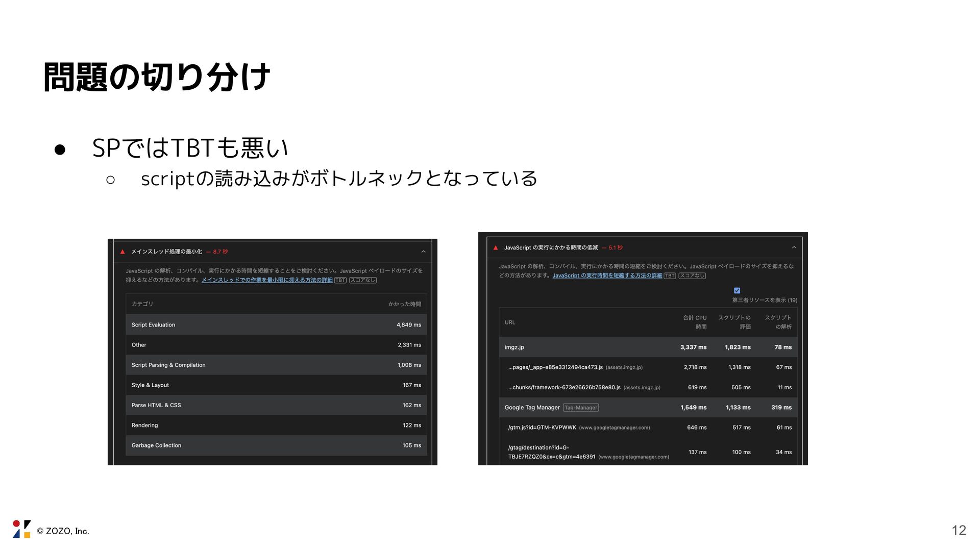Open メインスレッドでの作業を最小限に抑える方法の詳細 link
This screenshot has width=980, height=551.
267,280
